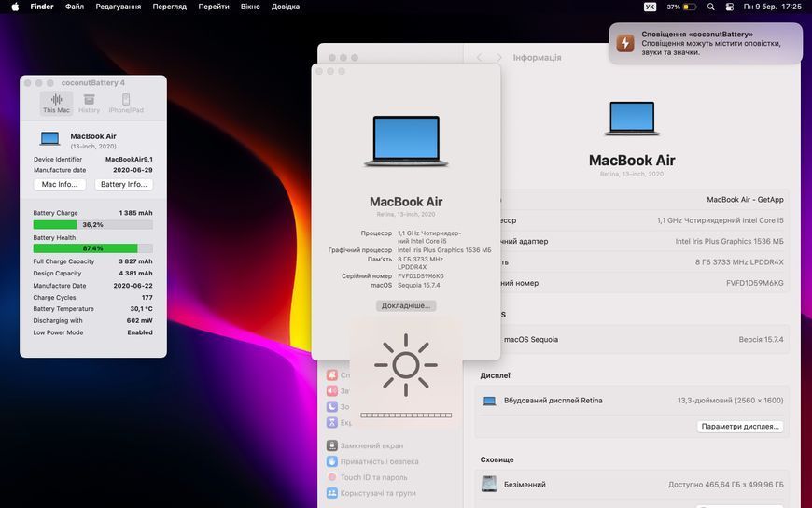Click the MacBook Air image in System Settings
812x508 pixels.
click(632, 119)
